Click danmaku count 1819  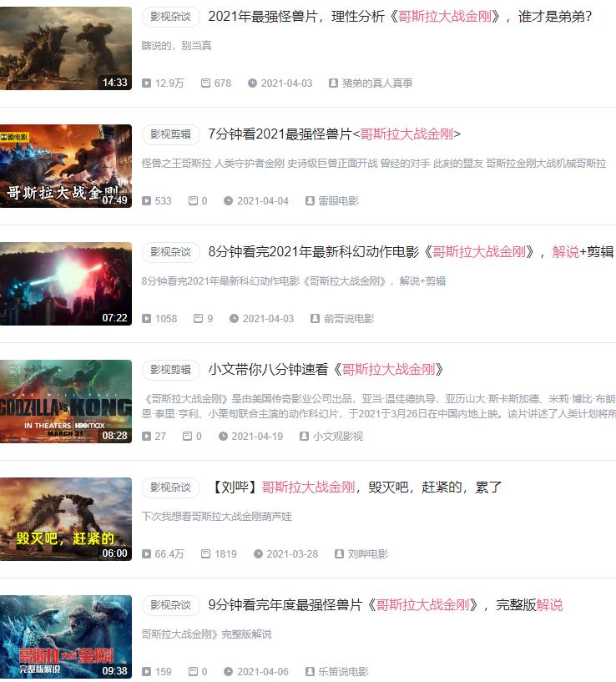coord(225,554)
